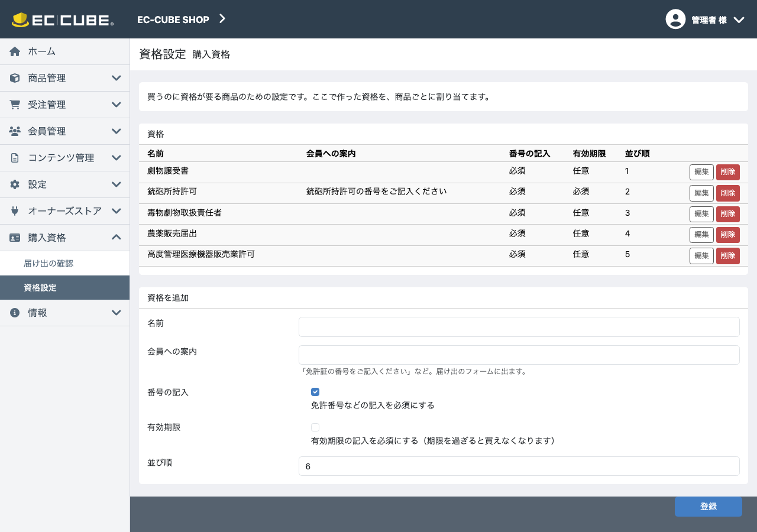Open the 商品管理 menu label

click(x=47, y=78)
